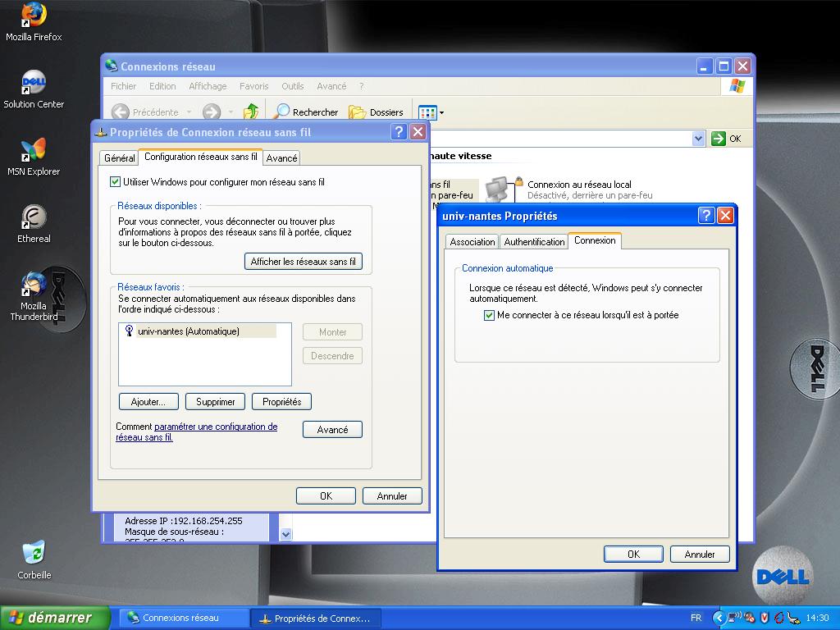Open the Précédente history dropdown arrow
840x630 pixels.
tap(189, 112)
